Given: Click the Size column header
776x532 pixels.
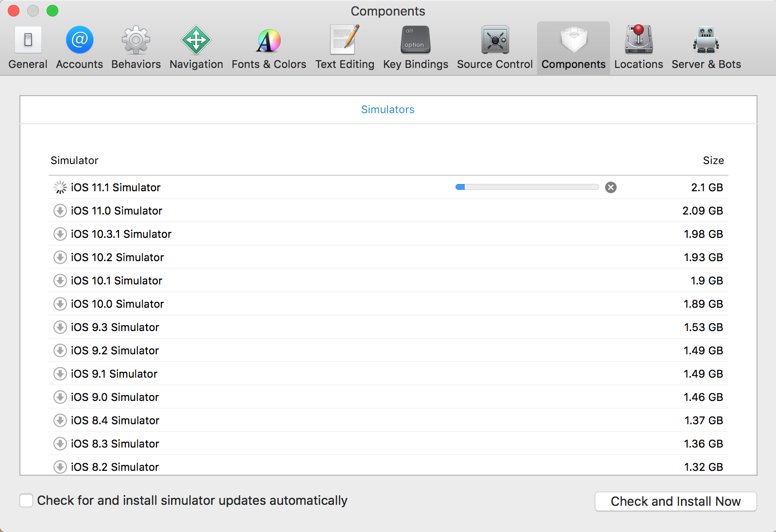Looking at the screenshot, I should [x=713, y=161].
